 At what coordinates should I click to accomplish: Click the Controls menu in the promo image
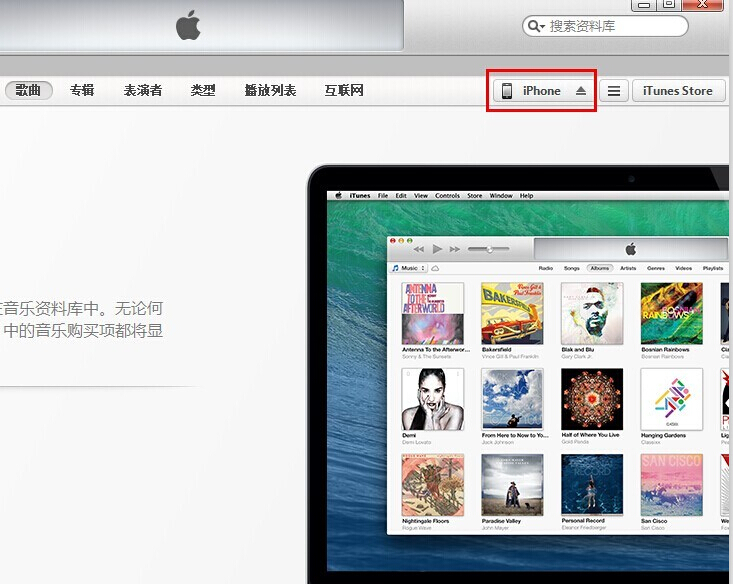tap(447, 195)
